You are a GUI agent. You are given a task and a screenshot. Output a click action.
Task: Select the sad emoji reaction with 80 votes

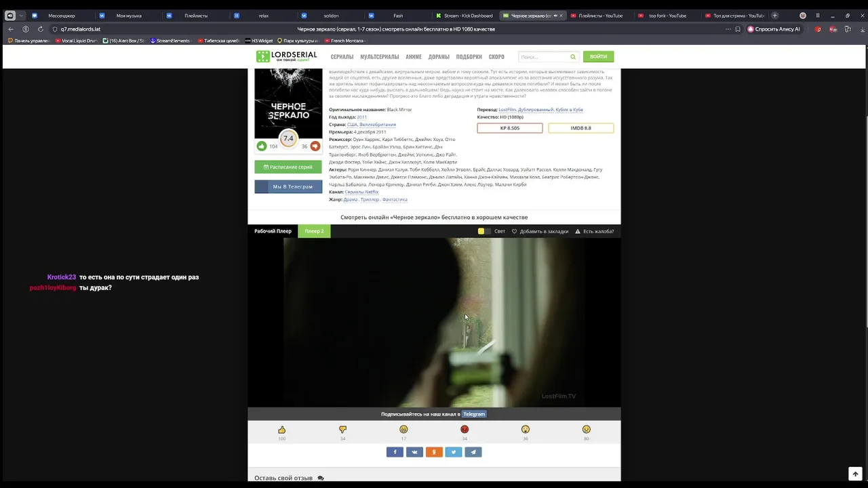(587, 430)
